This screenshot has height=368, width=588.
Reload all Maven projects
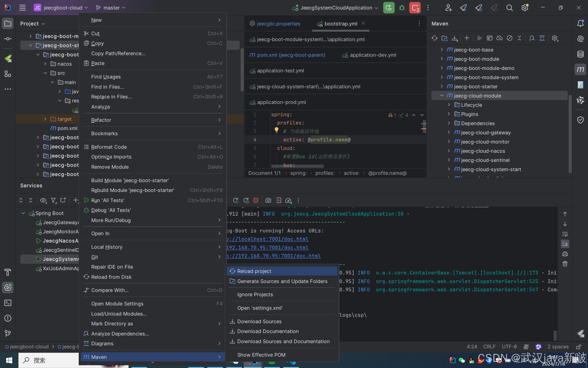pyautogui.click(x=435, y=38)
